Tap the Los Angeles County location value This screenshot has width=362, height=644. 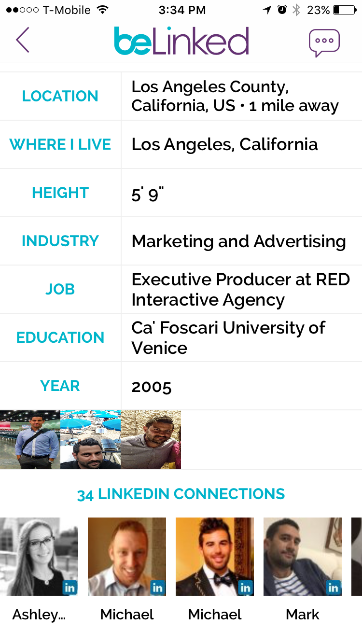click(235, 96)
